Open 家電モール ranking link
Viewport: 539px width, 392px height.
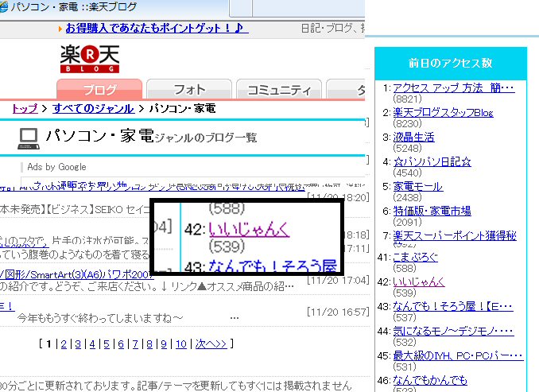coord(418,186)
